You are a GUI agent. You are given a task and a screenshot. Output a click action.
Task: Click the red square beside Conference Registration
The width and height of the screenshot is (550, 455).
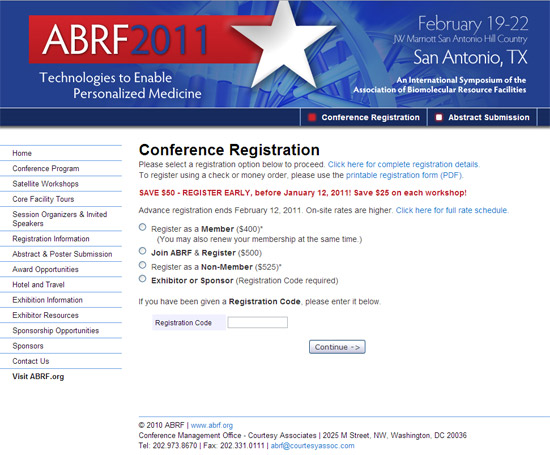tap(311, 117)
